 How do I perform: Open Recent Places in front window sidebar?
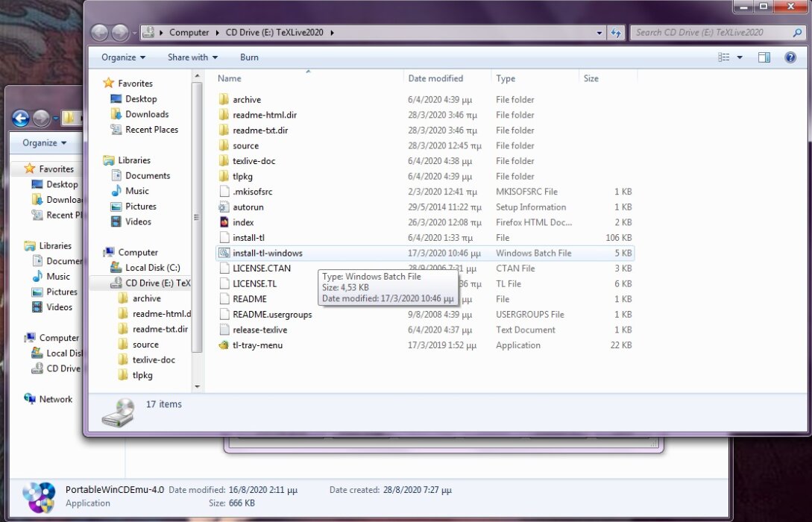tap(151, 130)
